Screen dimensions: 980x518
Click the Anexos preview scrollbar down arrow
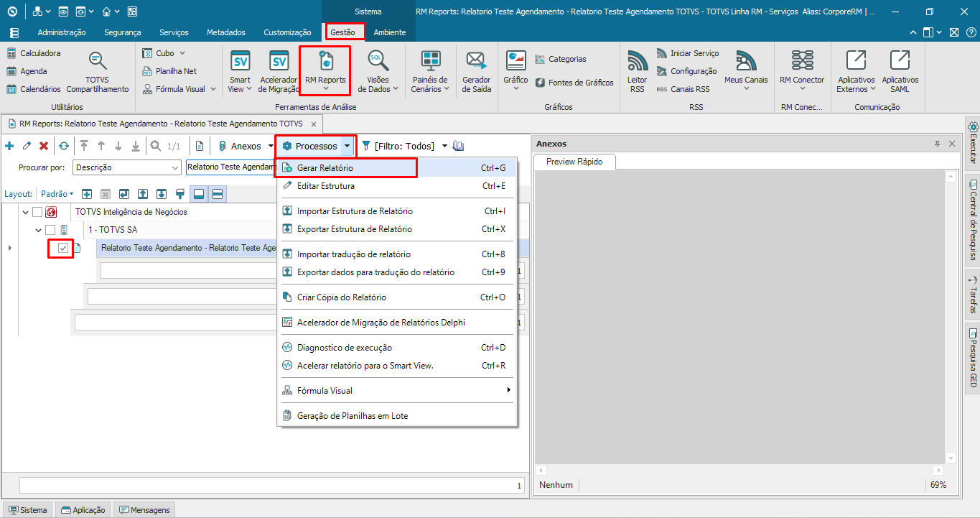(x=951, y=458)
